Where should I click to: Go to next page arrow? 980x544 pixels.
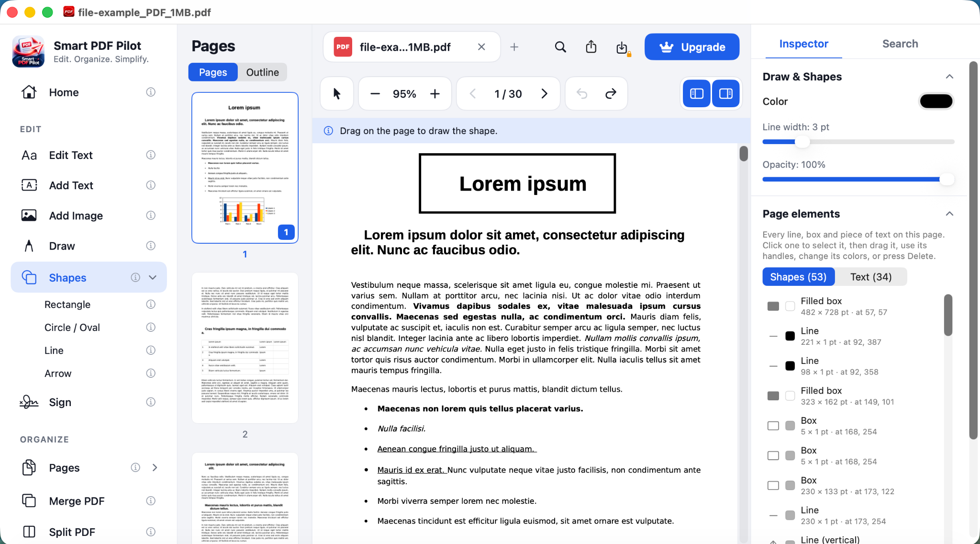(544, 94)
